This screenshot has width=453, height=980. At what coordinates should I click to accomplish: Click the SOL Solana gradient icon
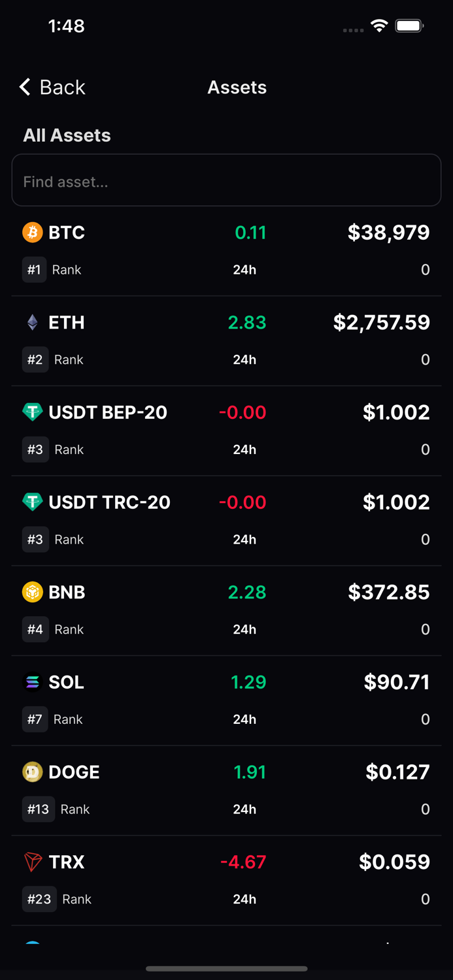pos(33,682)
